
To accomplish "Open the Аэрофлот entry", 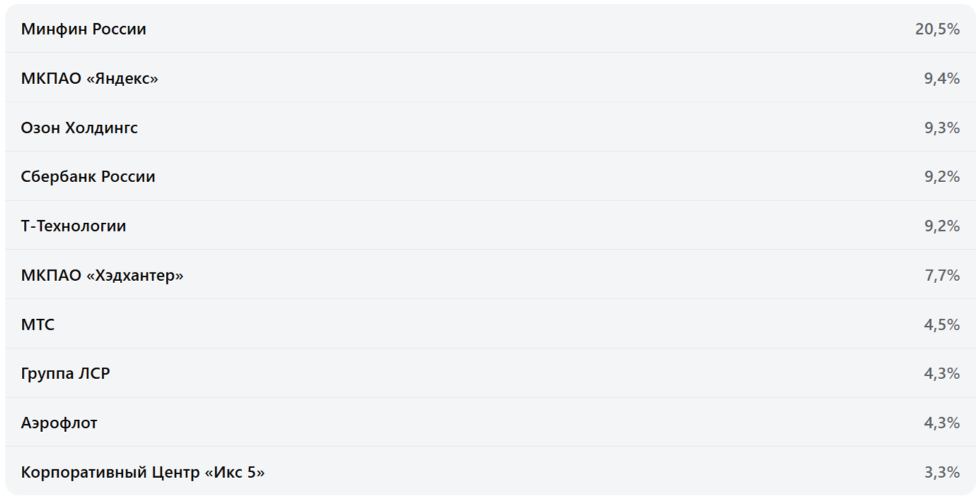I will [59, 423].
